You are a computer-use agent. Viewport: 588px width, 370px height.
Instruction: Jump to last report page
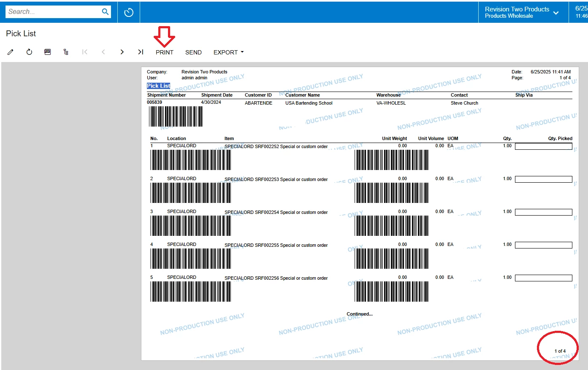coord(141,52)
